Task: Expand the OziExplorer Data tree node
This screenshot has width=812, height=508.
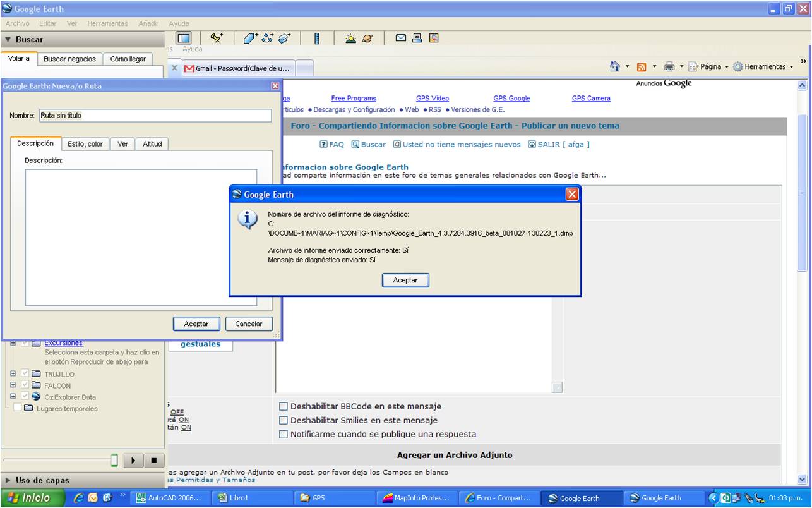Action: pos(13,397)
